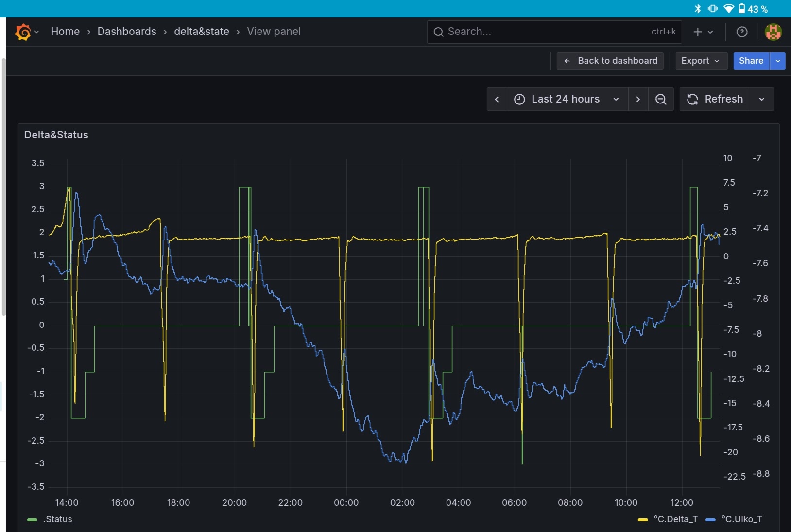The height and width of the screenshot is (532, 791).
Task: Go to Home breadcrumb
Action: [x=65, y=32]
